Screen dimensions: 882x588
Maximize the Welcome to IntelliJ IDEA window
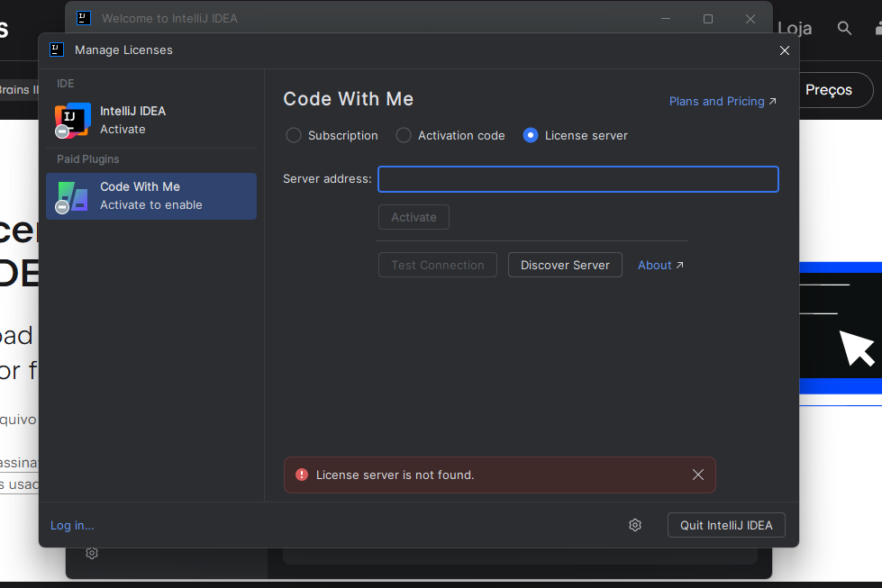click(x=708, y=19)
